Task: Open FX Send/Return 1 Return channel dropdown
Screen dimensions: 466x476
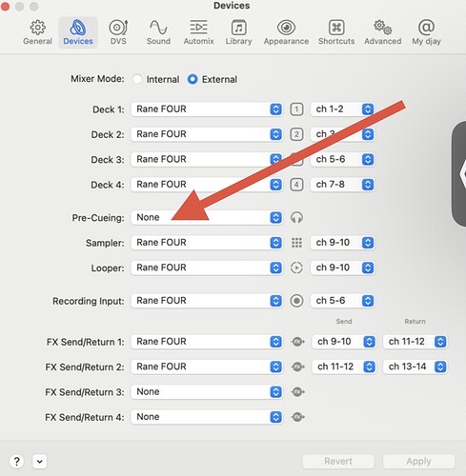Action: [x=415, y=342]
